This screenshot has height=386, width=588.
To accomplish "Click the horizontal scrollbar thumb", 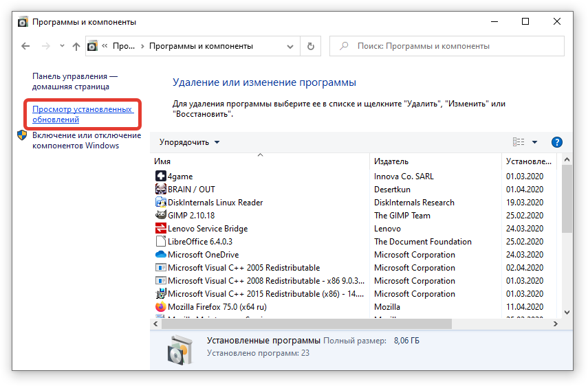I will pyautogui.click(x=306, y=324).
